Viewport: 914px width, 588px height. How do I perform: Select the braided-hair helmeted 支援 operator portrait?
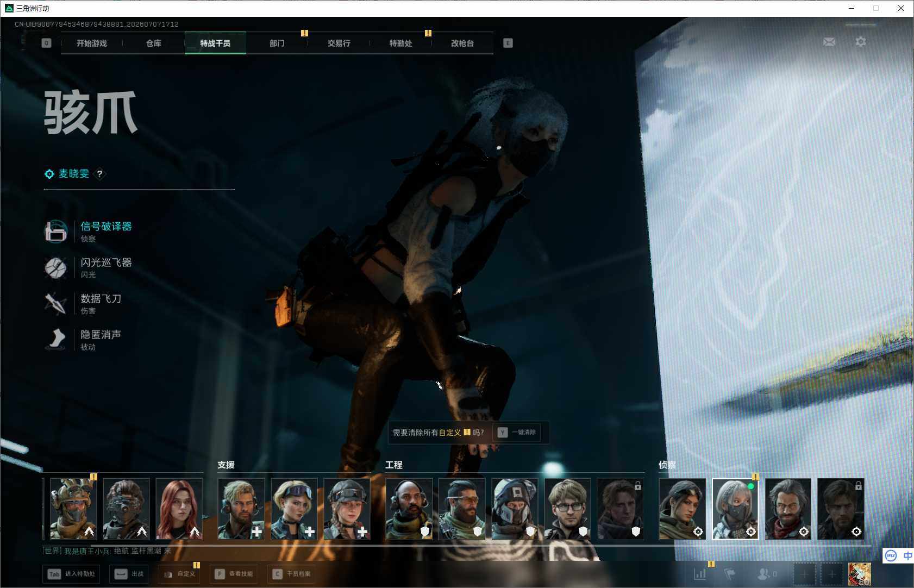coord(347,509)
